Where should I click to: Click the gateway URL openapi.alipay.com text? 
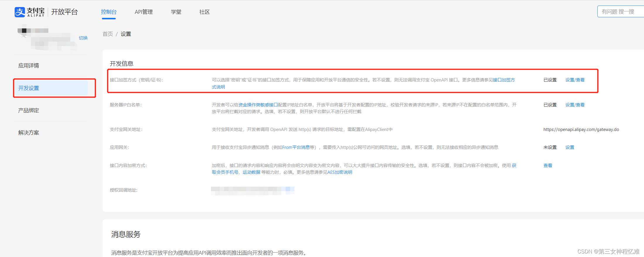pos(581,130)
